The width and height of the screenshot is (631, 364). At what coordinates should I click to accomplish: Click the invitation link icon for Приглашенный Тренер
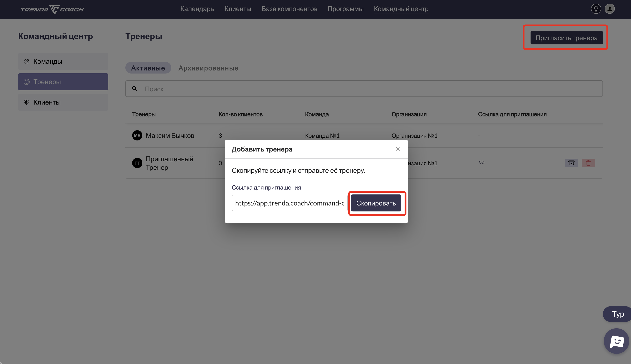pos(481,162)
